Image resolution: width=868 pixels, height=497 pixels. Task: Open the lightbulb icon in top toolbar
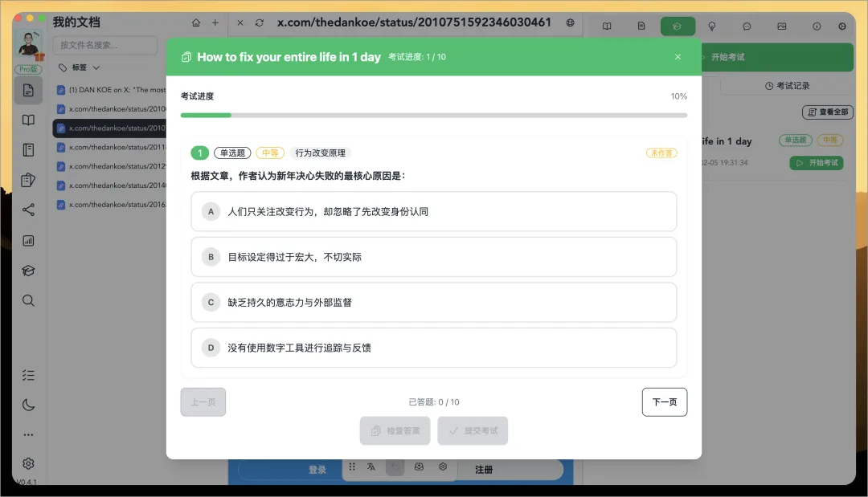tap(712, 26)
